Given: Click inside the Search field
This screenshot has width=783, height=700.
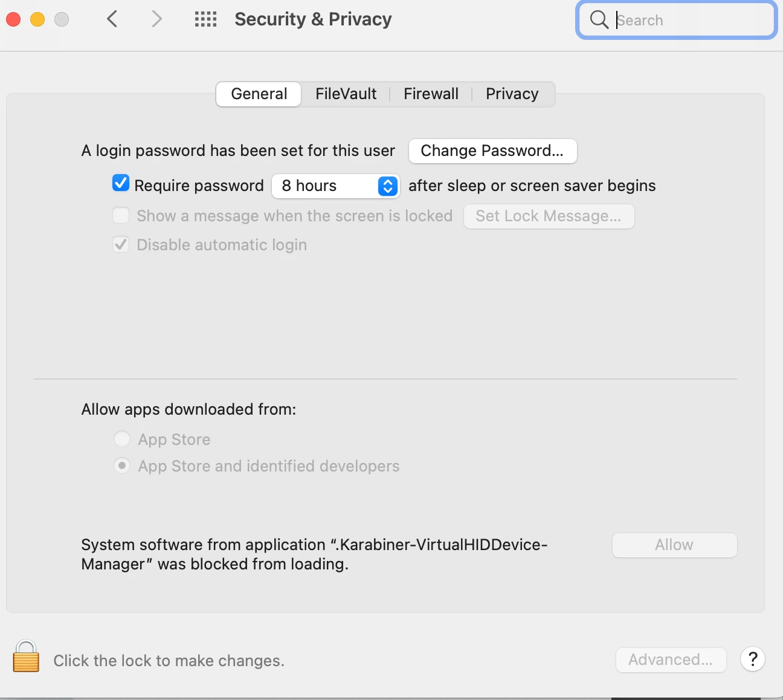Looking at the screenshot, I should (x=677, y=20).
